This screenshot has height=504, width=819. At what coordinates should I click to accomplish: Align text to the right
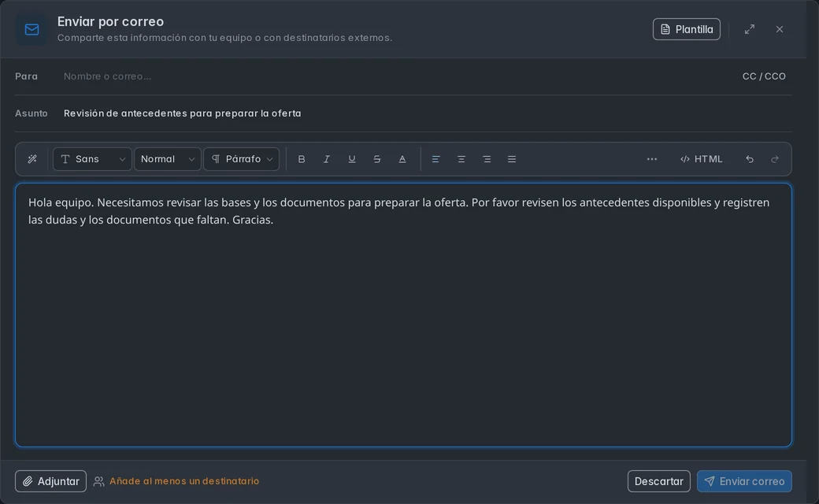(x=487, y=159)
